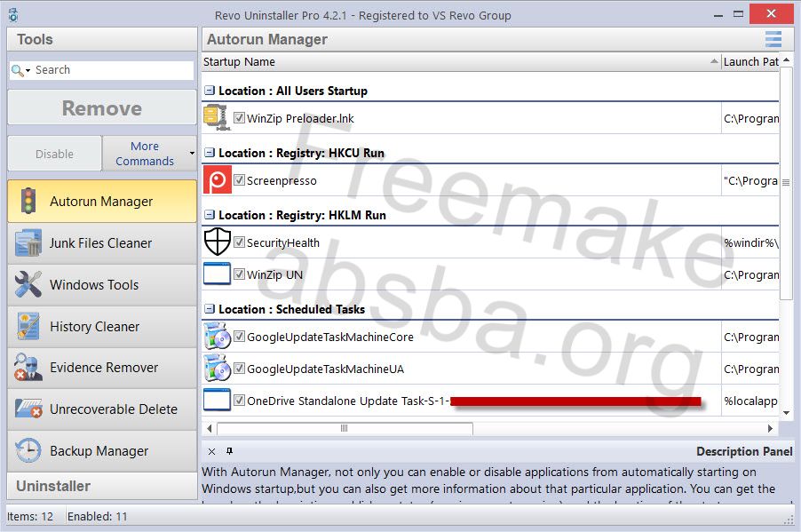Screen dimensions: 801x532
Task: Pin the Description Panel
Action: tap(229, 451)
